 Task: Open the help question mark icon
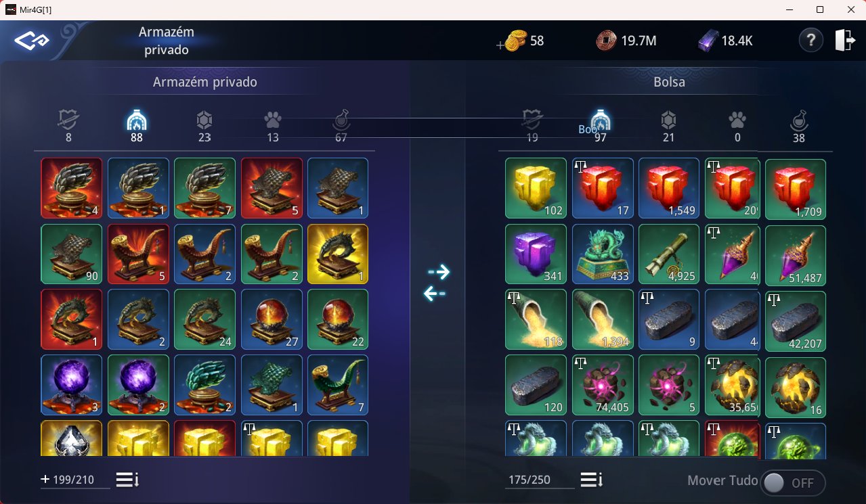(810, 41)
